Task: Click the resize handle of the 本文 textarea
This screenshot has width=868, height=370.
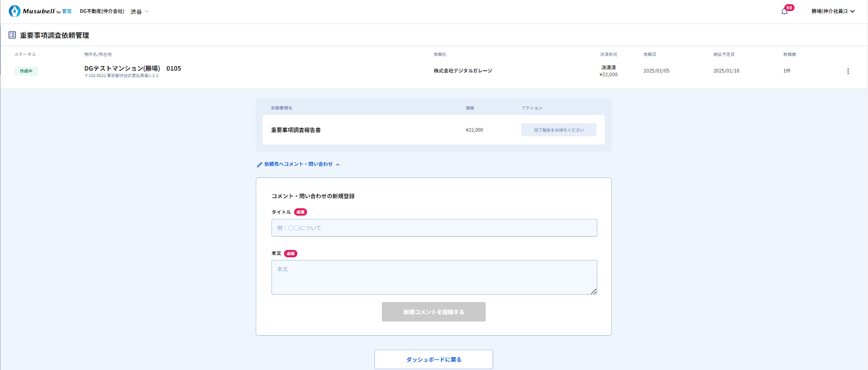Action: pyautogui.click(x=593, y=291)
